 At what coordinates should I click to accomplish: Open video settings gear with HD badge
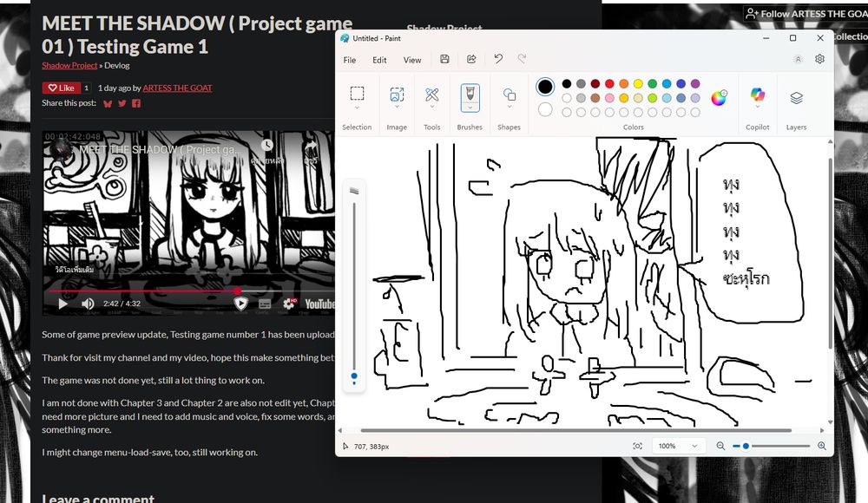[x=290, y=304]
